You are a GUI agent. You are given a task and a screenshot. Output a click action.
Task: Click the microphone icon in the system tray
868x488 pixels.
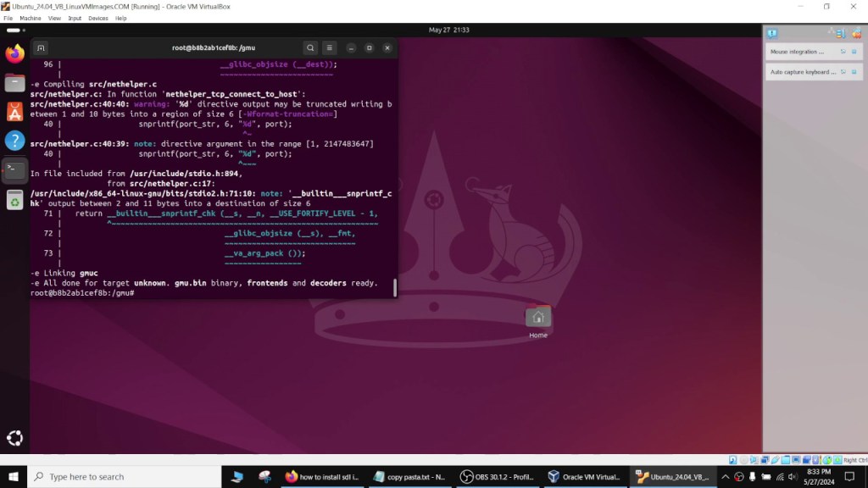(752, 476)
